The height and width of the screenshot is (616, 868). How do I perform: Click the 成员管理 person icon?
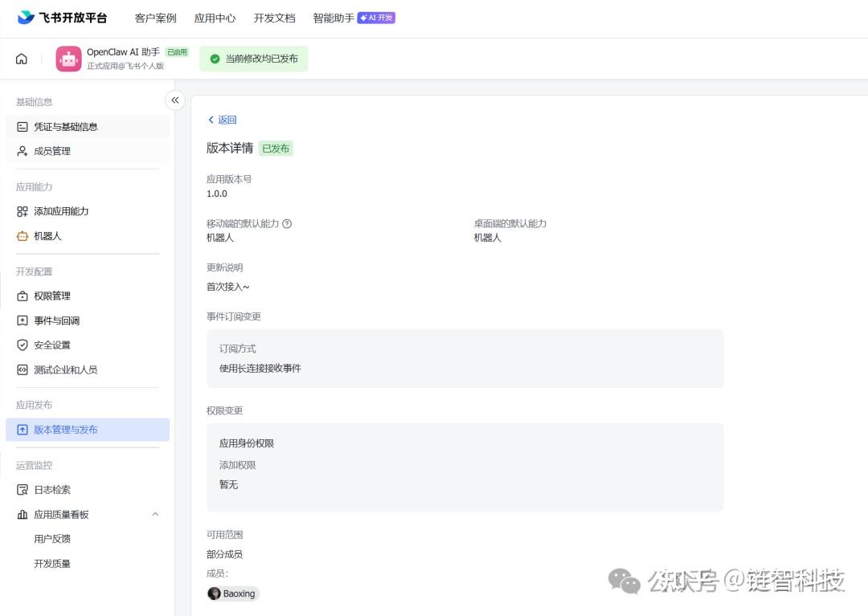click(x=23, y=151)
